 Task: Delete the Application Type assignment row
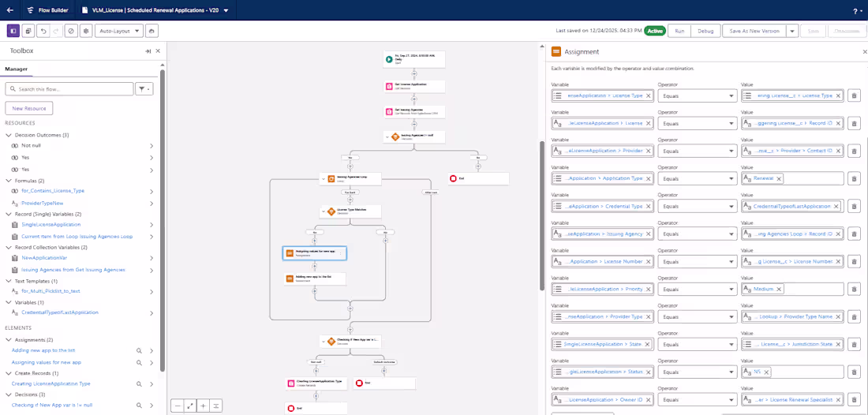tap(854, 178)
